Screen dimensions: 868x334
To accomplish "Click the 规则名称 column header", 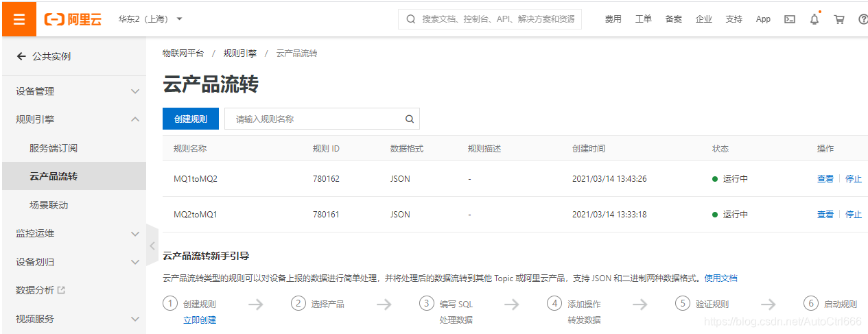I will tap(190, 149).
